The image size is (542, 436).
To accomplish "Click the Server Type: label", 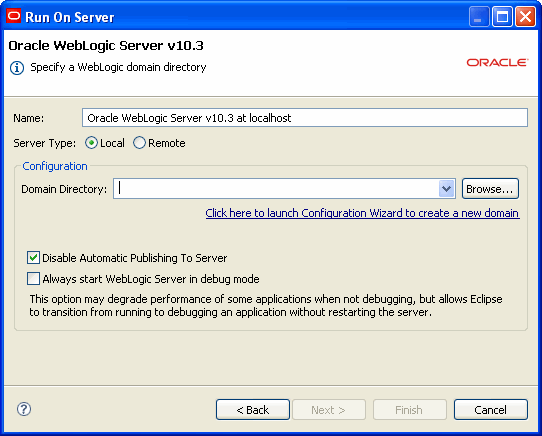I will (45, 143).
